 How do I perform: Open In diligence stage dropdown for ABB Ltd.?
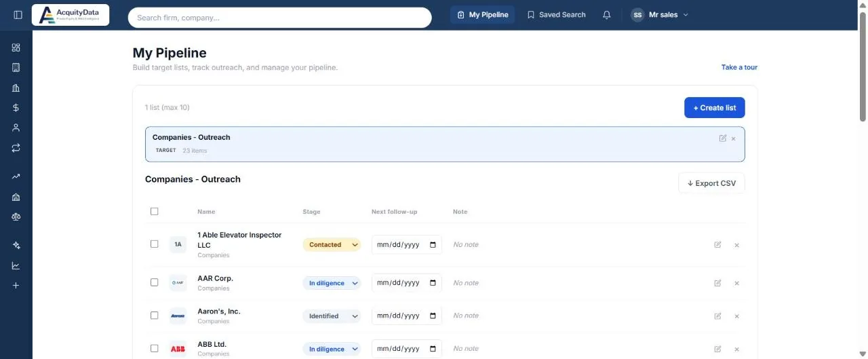332,349
